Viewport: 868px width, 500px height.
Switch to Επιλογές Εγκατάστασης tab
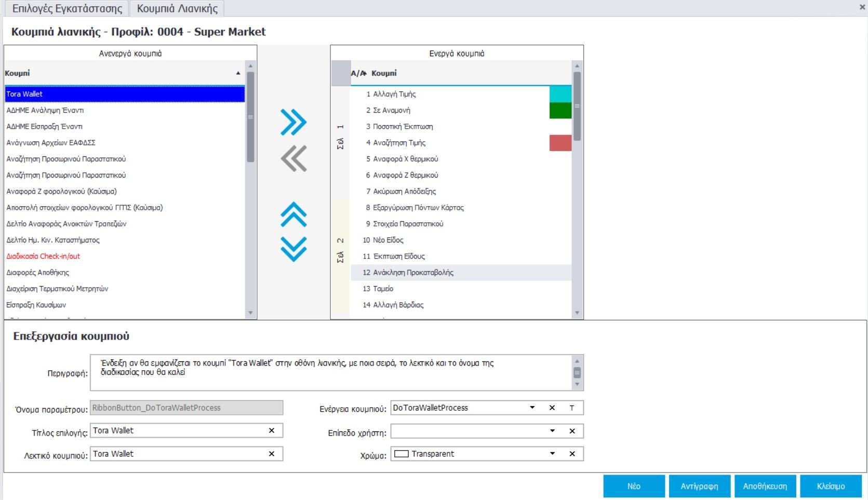pyautogui.click(x=67, y=9)
